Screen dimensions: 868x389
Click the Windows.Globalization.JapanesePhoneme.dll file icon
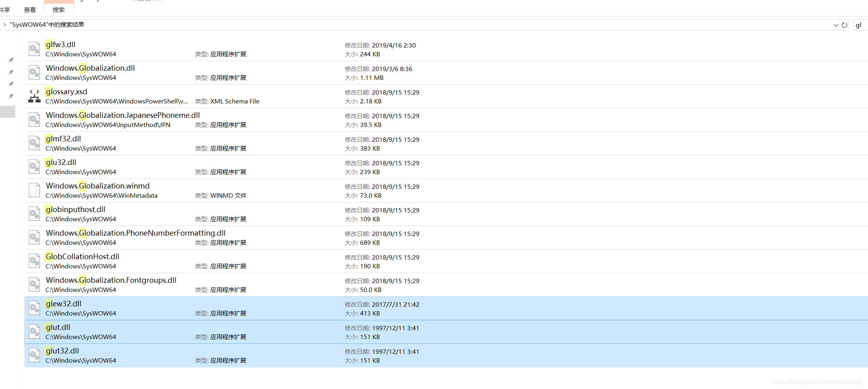click(x=34, y=119)
